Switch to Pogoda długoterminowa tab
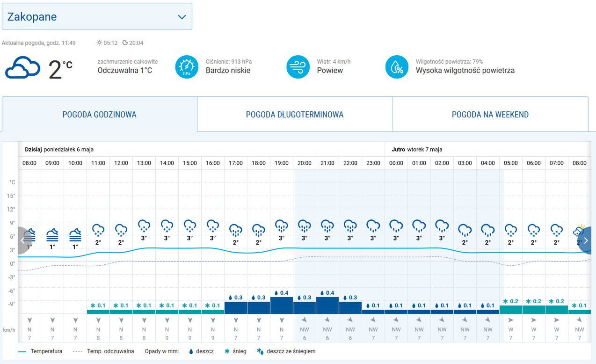The width and height of the screenshot is (596, 364). (295, 114)
